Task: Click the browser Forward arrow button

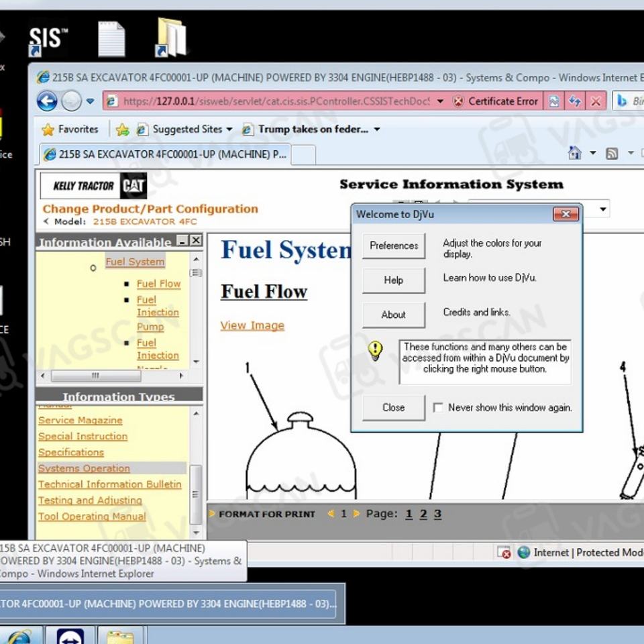Action: click(72, 101)
